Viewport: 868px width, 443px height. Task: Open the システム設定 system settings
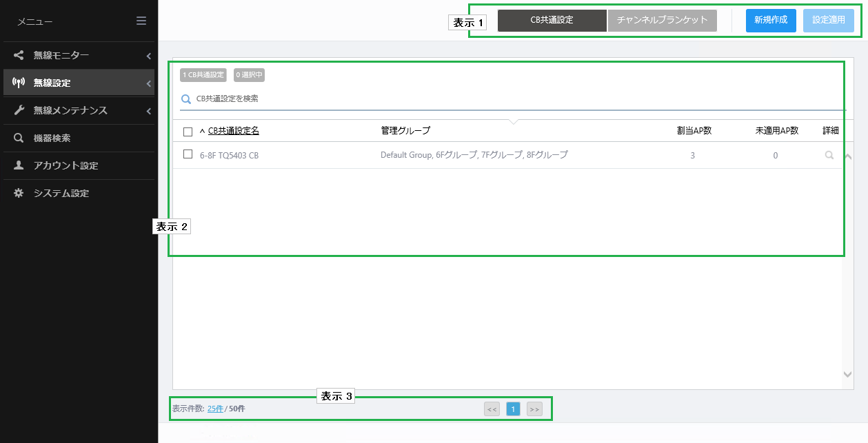pyautogui.click(x=55, y=193)
